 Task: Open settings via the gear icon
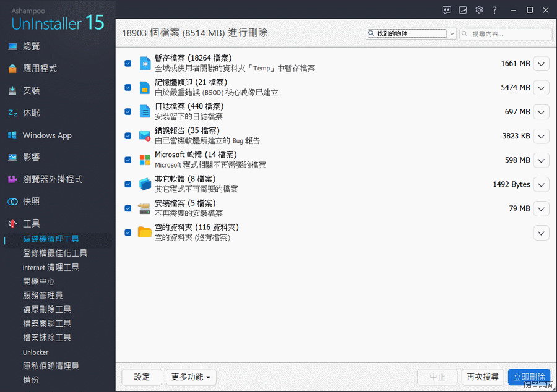click(479, 10)
